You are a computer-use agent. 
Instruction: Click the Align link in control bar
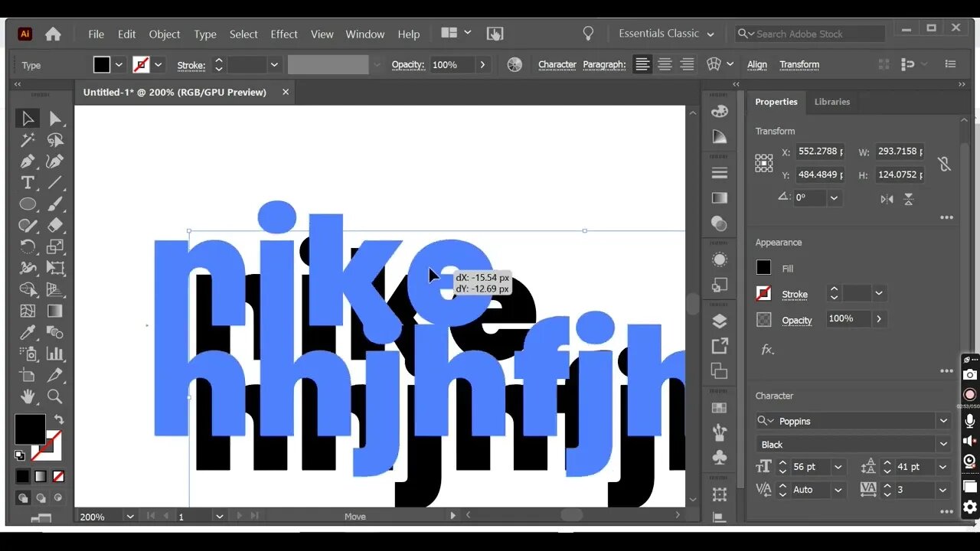coord(757,65)
